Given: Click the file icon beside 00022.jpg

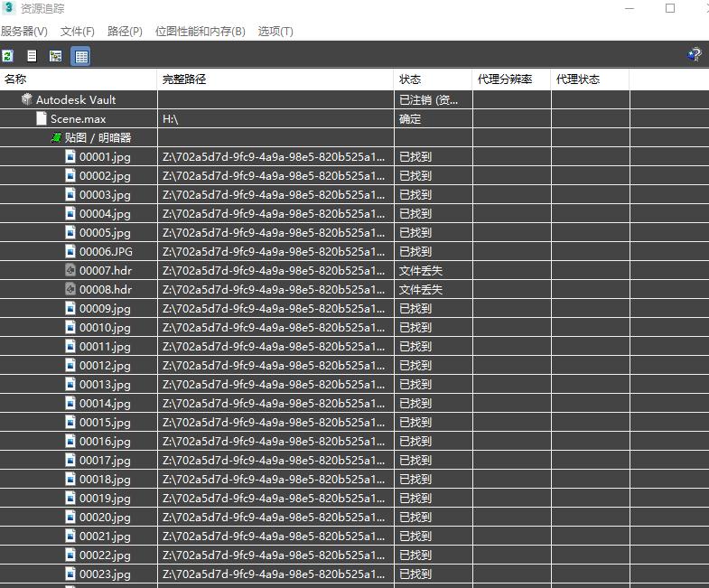Looking at the screenshot, I should tap(70, 555).
